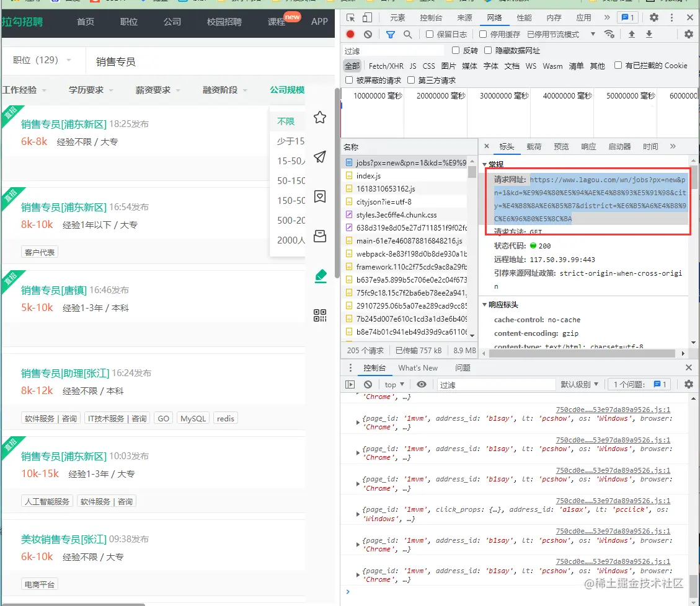The image size is (700, 606).
Task: Open the What's New drawer tab
Action: (x=418, y=367)
